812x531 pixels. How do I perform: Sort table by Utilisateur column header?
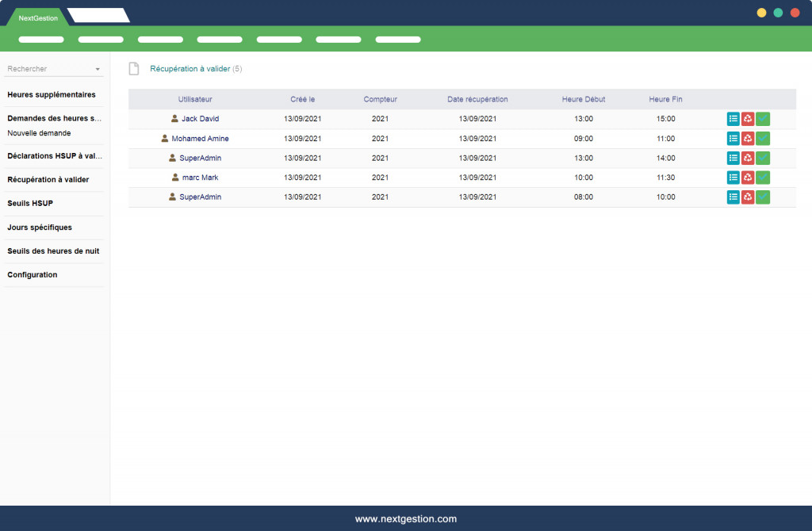click(195, 99)
